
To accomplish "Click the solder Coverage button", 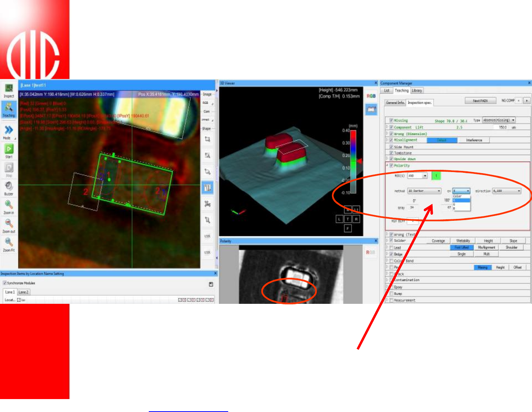I will (438, 241).
